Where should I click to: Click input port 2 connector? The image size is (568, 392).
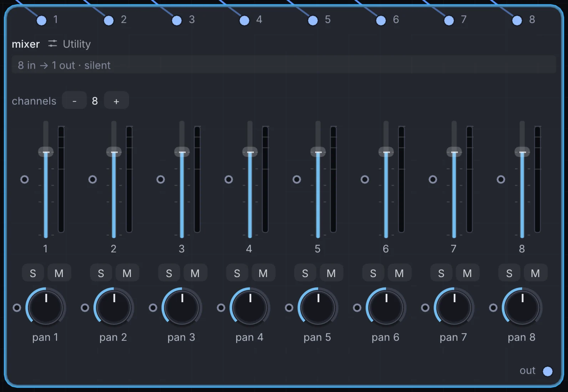coord(109,20)
